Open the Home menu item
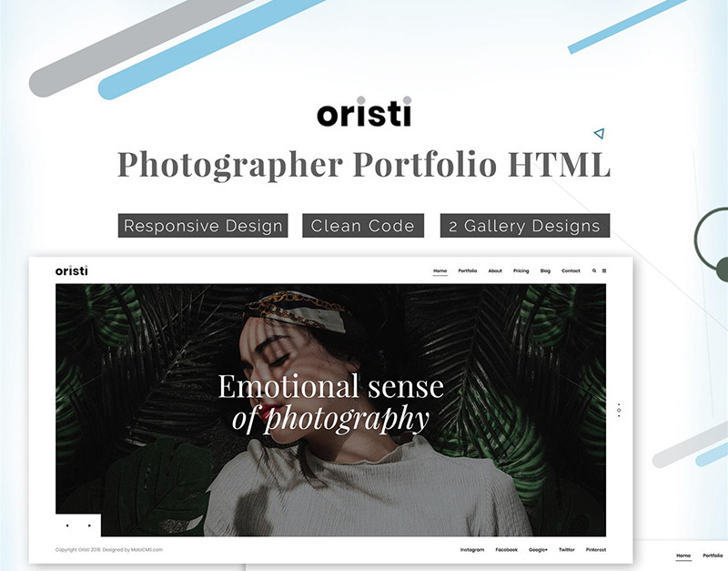728x571 pixels. [440, 270]
